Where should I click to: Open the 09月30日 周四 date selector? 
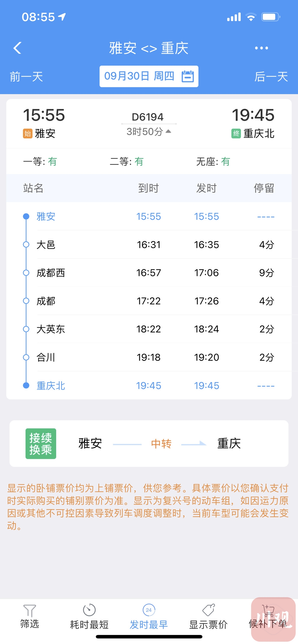(x=139, y=76)
